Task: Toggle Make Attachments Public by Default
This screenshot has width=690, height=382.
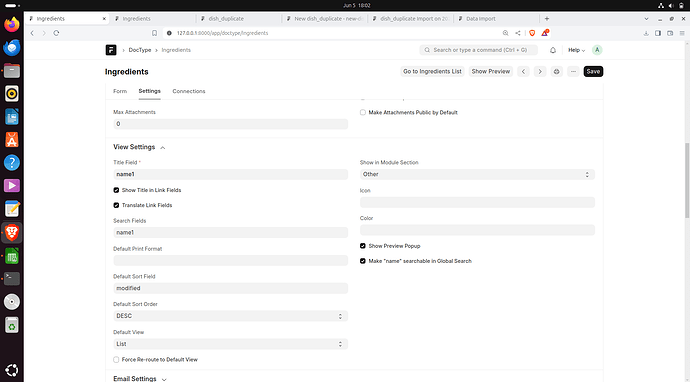Action: pyautogui.click(x=363, y=112)
